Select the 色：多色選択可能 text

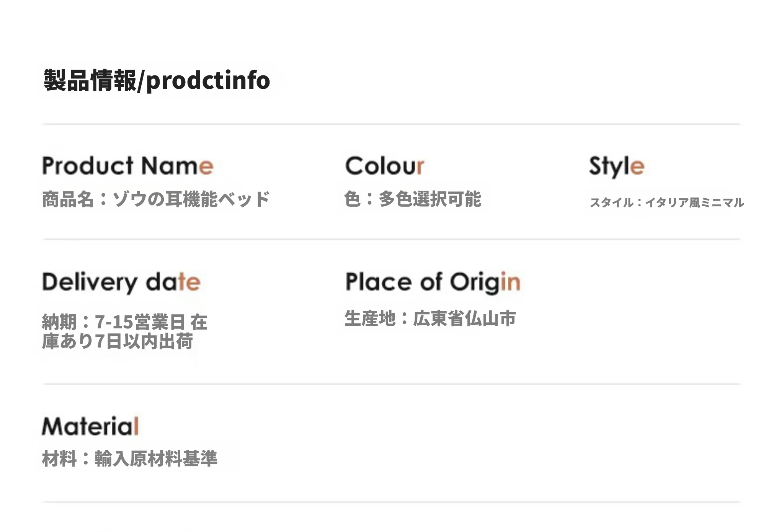(x=413, y=199)
